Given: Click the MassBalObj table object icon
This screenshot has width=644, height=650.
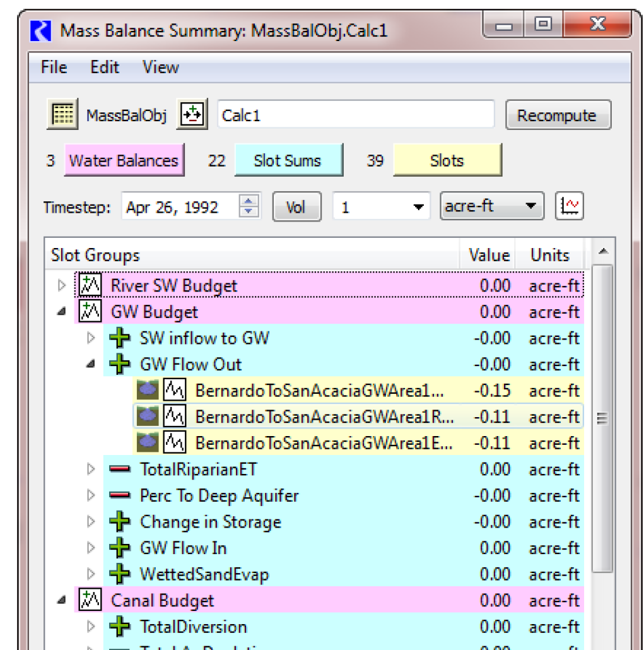Looking at the screenshot, I should [62, 115].
